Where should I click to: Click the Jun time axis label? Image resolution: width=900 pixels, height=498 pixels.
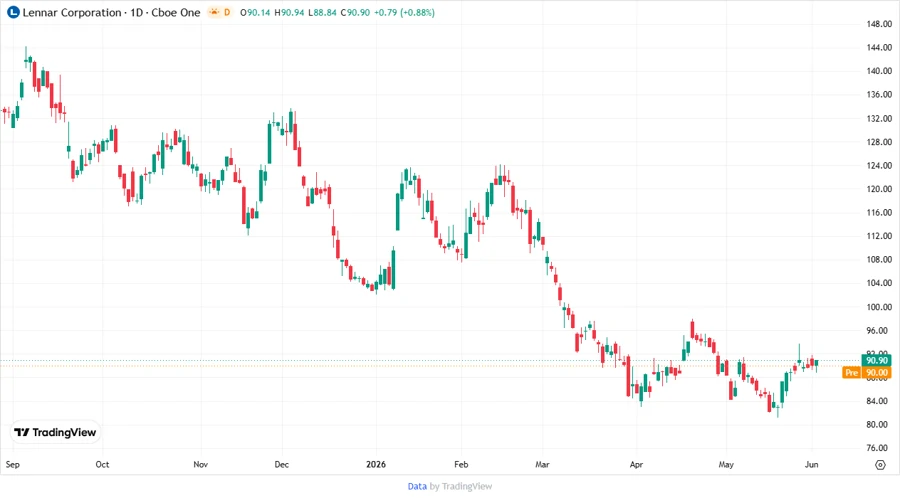812,464
